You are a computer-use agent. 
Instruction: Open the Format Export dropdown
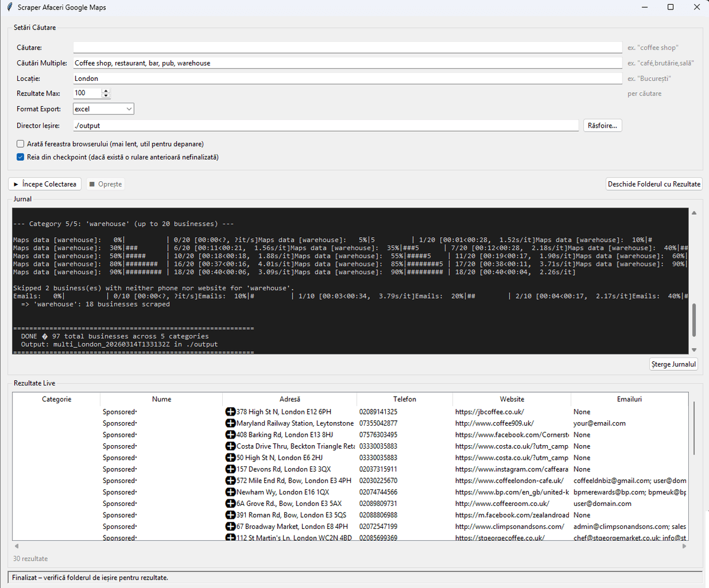tap(103, 109)
